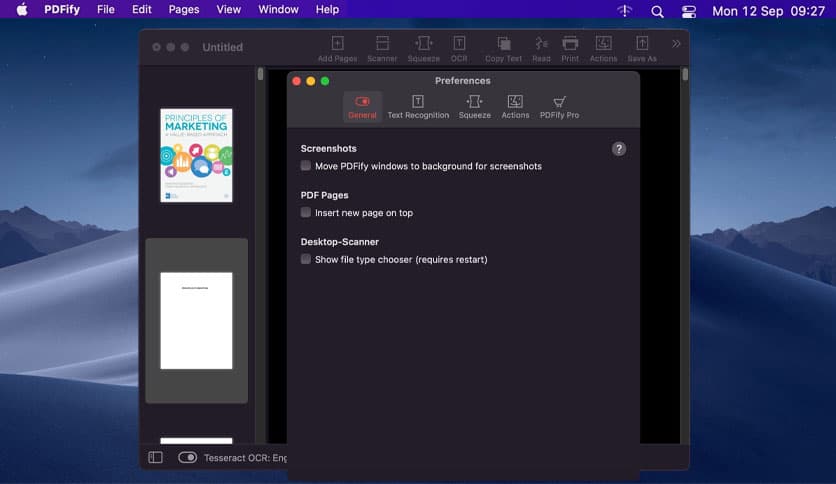This screenshot has width=836, height=484.
Task: Click the Save As toolbar icon
Action: point(642,49)
